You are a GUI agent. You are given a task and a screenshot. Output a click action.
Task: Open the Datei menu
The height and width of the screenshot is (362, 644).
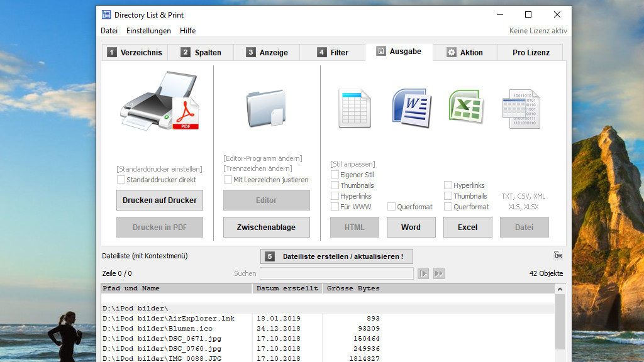point(109,31)
